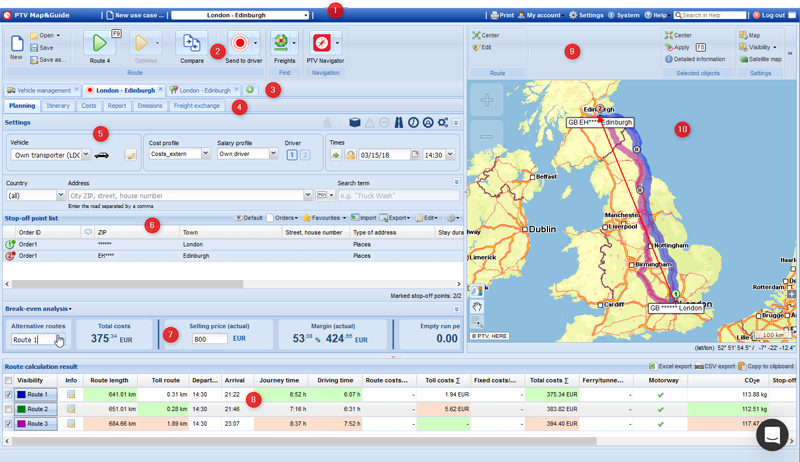The height and width of the screenshot is (462, 800).
Task: Open My account
Action: point(539,15)
